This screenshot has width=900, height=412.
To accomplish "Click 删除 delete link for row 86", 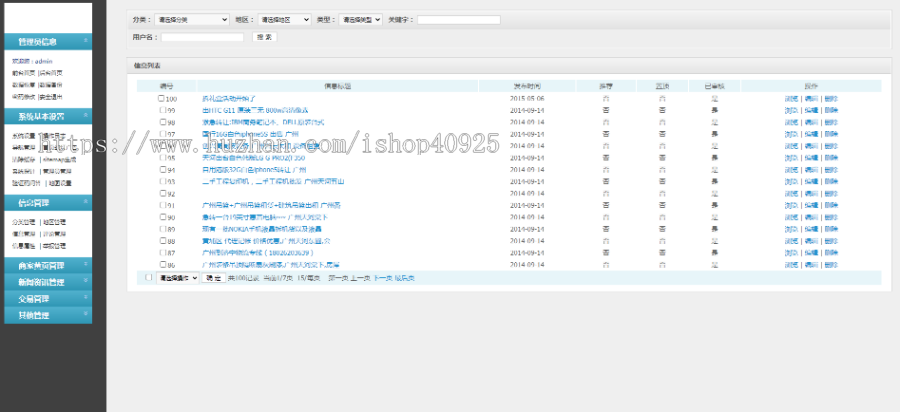I will 831,265.
